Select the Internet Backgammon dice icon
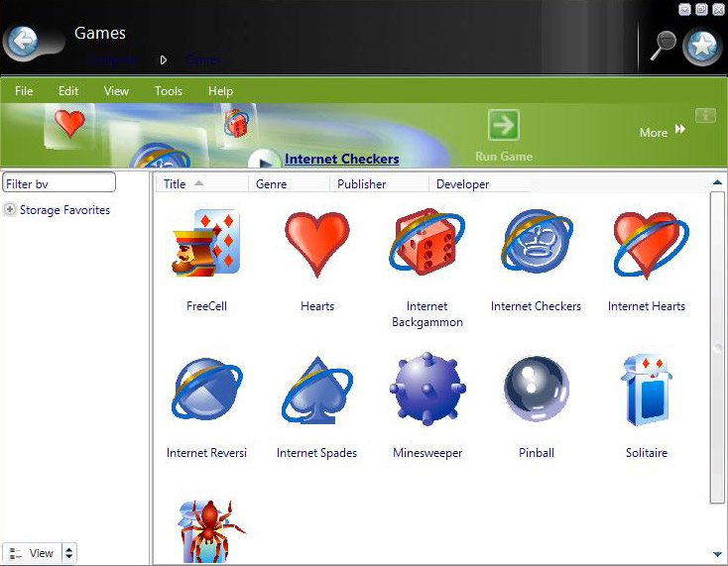The height and width of the screenshot is (566, 728). [426, 242]
